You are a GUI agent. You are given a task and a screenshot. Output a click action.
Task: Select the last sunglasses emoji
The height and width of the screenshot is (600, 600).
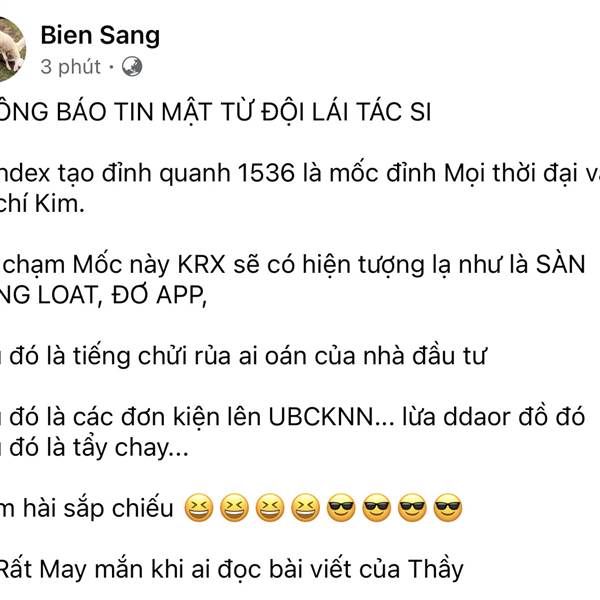tap(448, 508)
